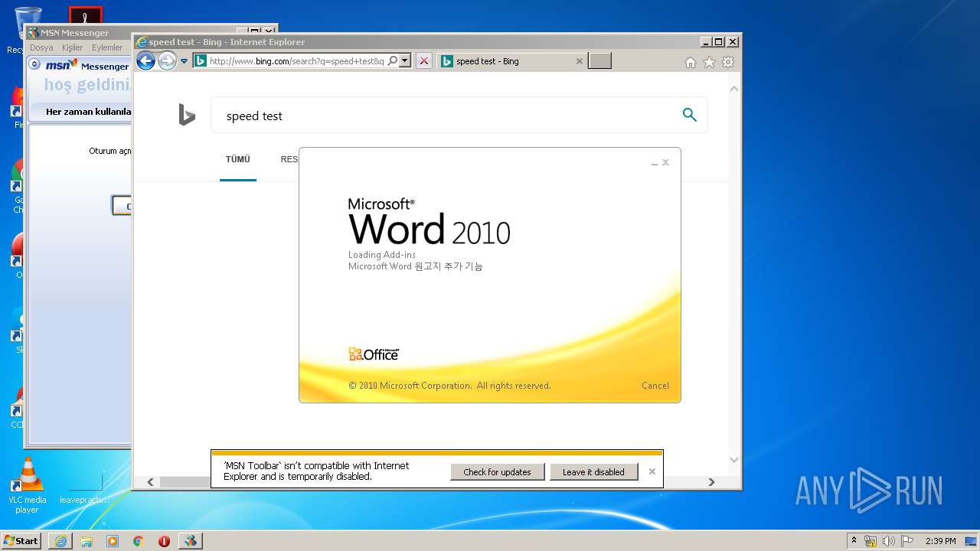The width and height of the screenshot is (980, 551).
Task: Click the Bing search magnifier button
Action: pyautogui.click(x=690, y=115)
